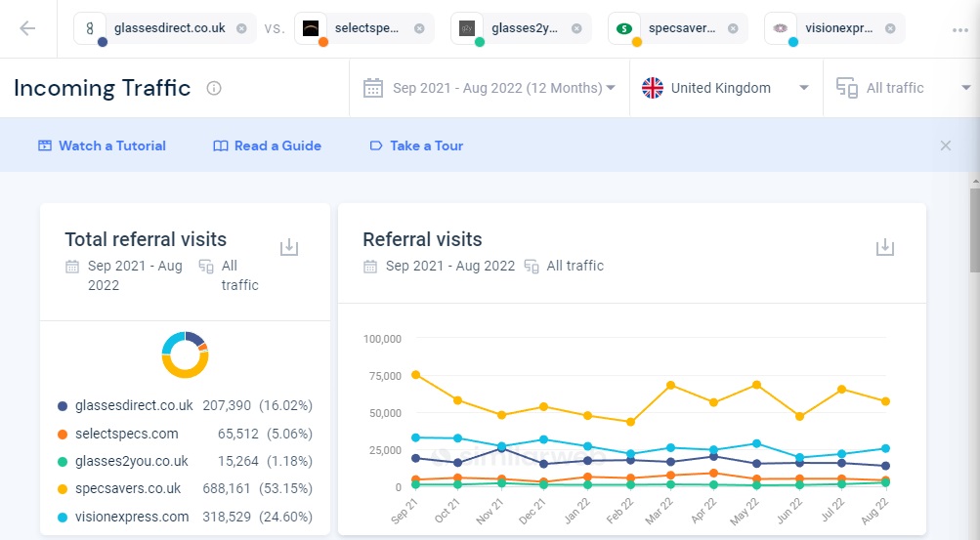Image resolution: width=980 pixels, height=540 pixels.
Task: Dismiss the tutorial banner with the X
Action: coord(946,145)
